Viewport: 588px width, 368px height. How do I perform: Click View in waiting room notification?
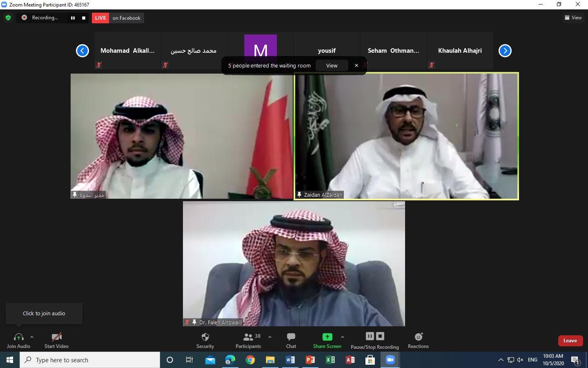(332, 65)
